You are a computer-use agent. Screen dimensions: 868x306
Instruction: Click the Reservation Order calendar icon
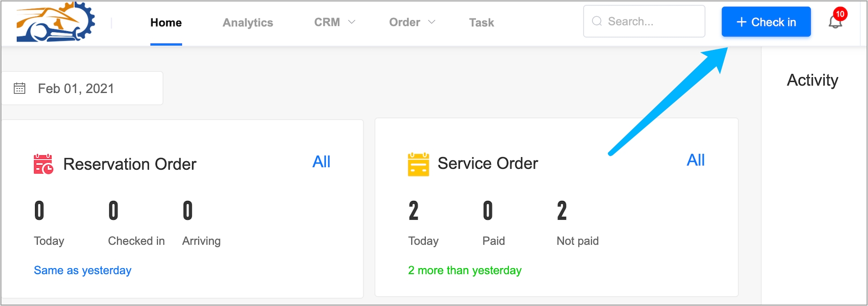43,164
